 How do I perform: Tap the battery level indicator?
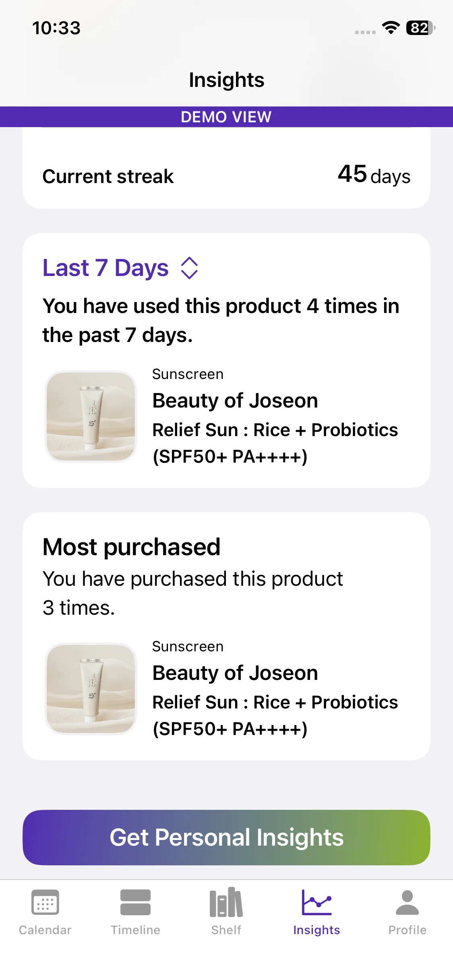click(x=420, y=28)
